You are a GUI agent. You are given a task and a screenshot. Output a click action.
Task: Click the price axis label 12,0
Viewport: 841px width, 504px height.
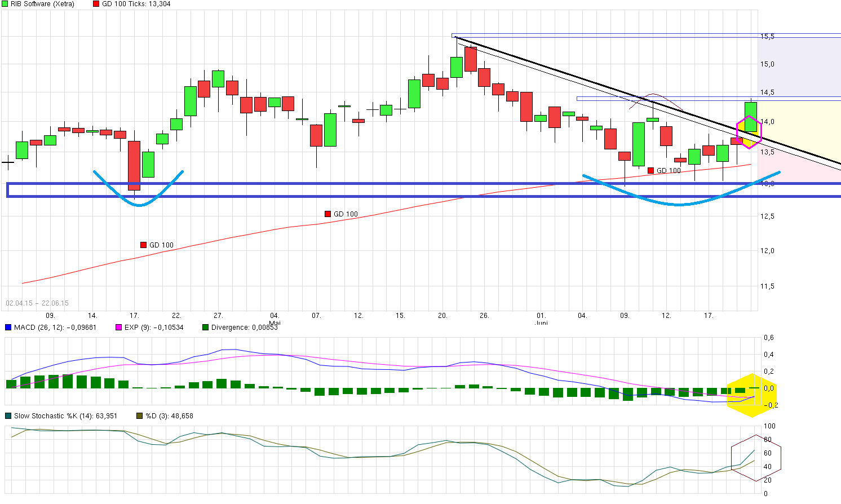click(767, 251)
